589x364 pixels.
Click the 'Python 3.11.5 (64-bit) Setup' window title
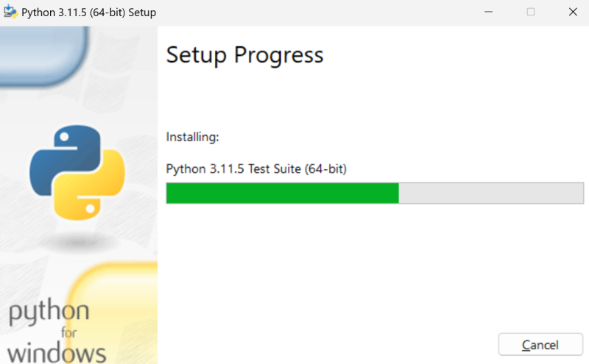click(88, 13)
